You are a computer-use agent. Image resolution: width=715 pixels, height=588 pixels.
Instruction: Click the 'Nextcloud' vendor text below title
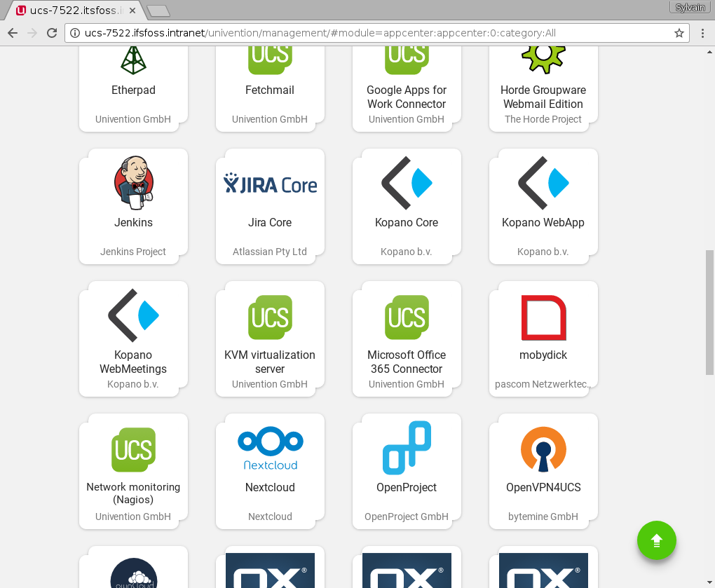[270, 517]
